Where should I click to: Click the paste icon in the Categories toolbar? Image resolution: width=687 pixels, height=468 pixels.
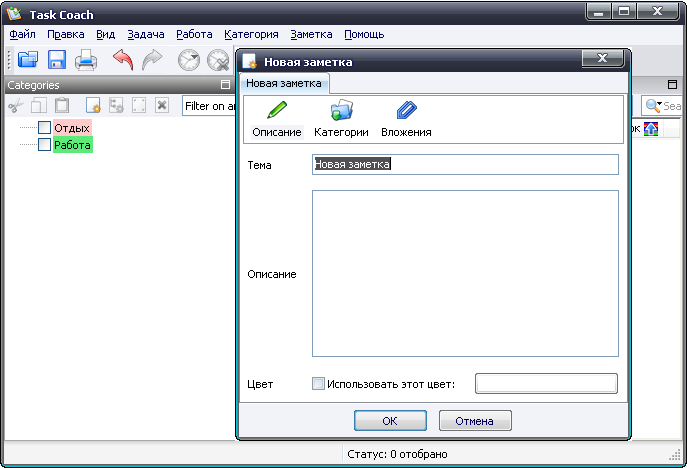point(62,106)
